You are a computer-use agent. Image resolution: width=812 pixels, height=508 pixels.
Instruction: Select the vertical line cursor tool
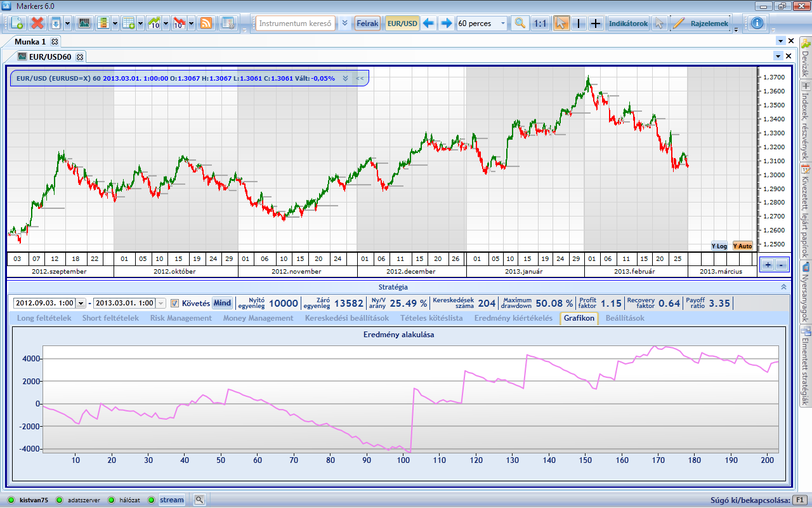(x=579, y=23)
